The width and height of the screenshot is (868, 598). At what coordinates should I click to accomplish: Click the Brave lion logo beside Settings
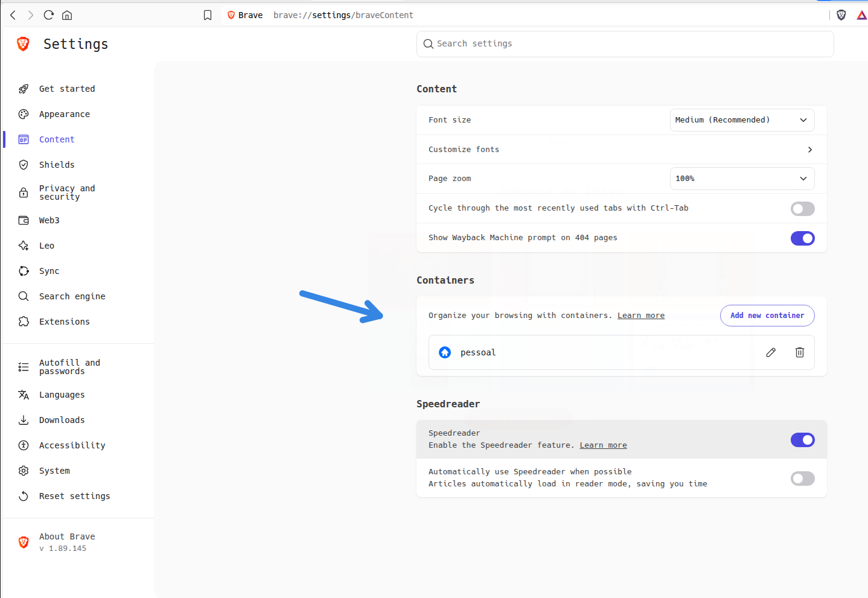coord(23,44)
